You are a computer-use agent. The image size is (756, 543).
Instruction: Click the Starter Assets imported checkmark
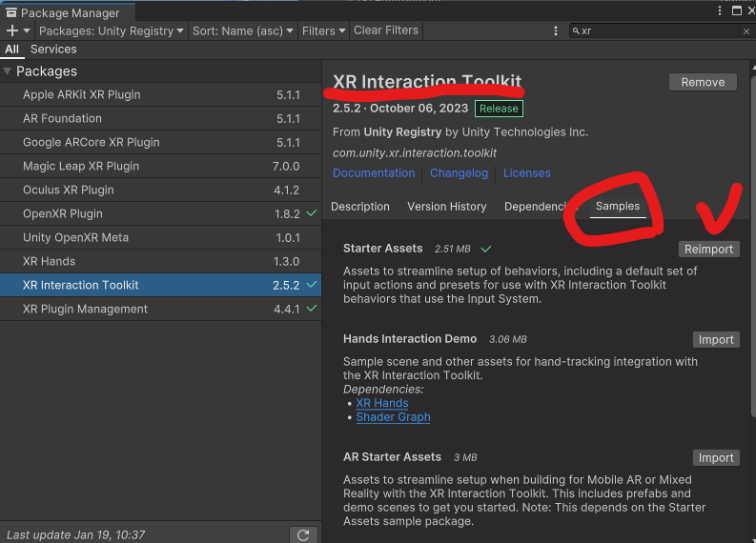pyautogui.click(x=486, y=249)
